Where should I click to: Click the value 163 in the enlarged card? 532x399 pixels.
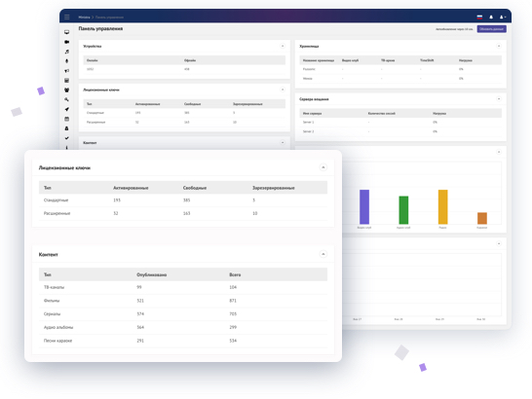(187, 213)
